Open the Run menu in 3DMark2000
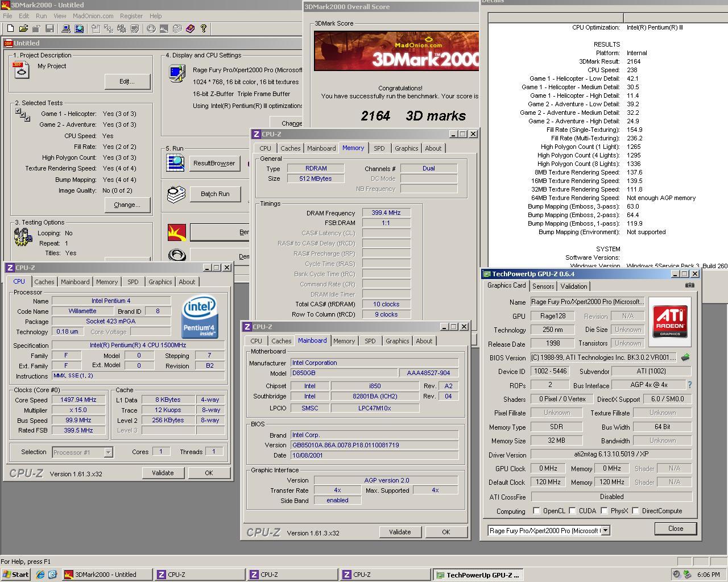Screen dimensions: 728x582 click(x=42, y=16)
